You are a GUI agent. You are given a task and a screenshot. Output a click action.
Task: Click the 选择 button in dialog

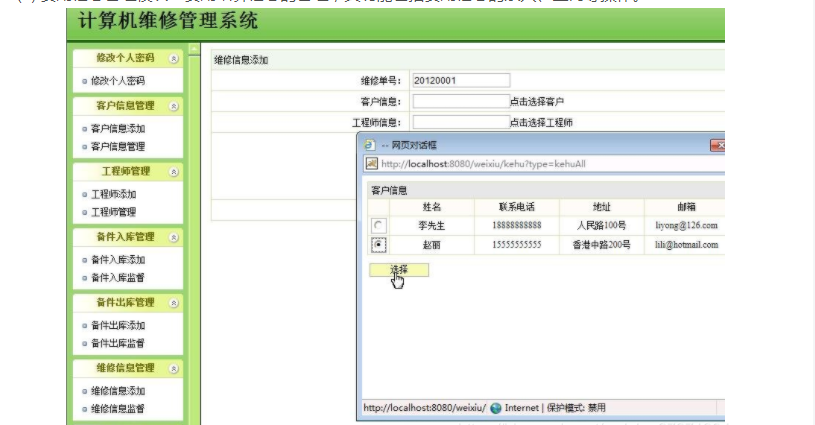click(399, 270)
